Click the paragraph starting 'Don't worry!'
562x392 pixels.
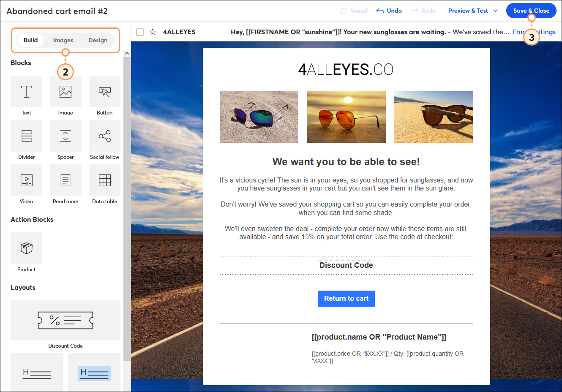point(346,208)
